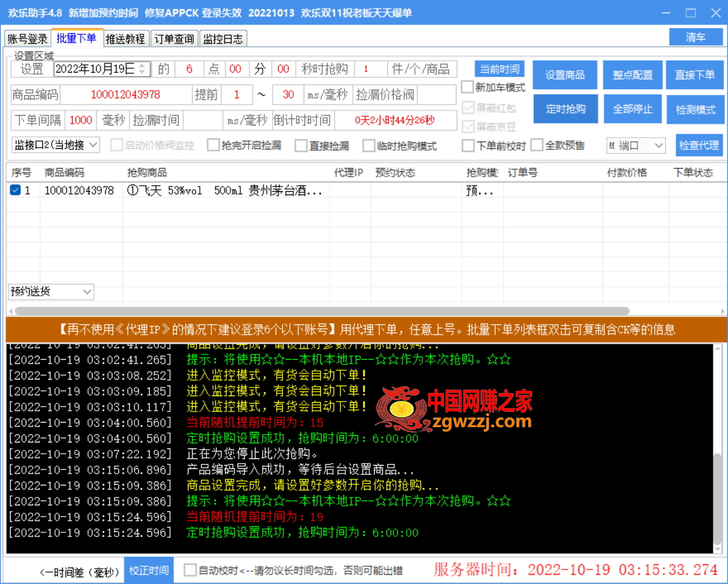728x584 pixels.
Task: Click the hour field showing 6
Action: tap(189, 69)
